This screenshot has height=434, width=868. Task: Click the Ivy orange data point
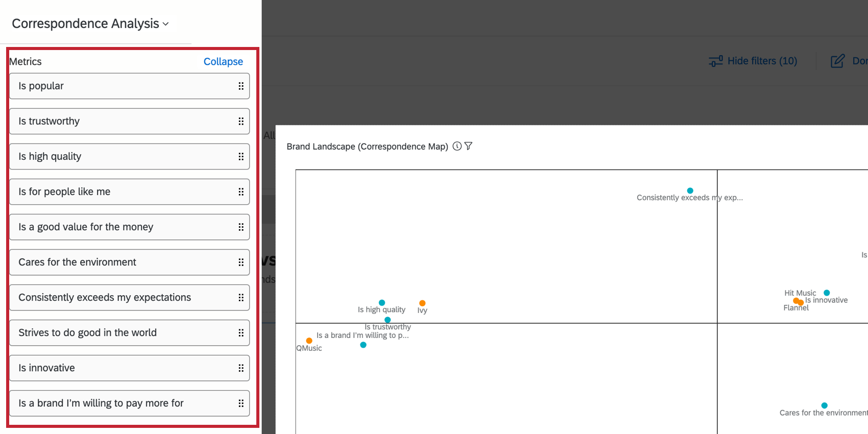422,303
